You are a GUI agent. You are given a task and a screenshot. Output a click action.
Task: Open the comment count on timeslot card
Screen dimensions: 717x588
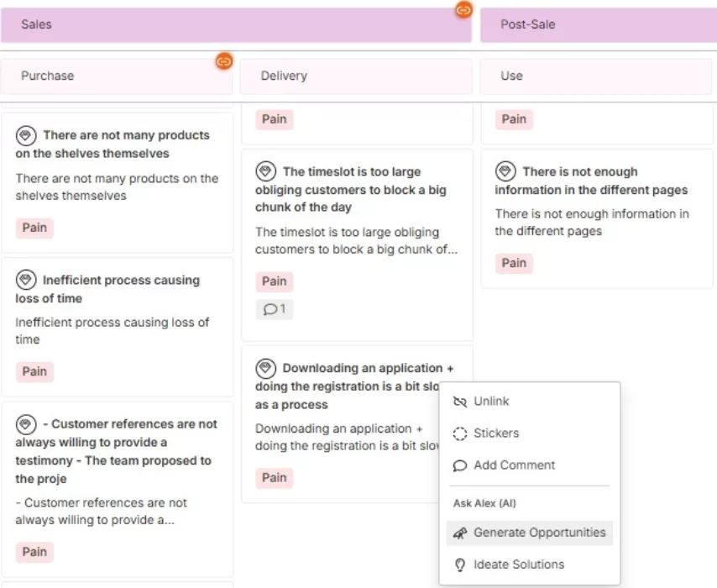[x=275, y=309]
